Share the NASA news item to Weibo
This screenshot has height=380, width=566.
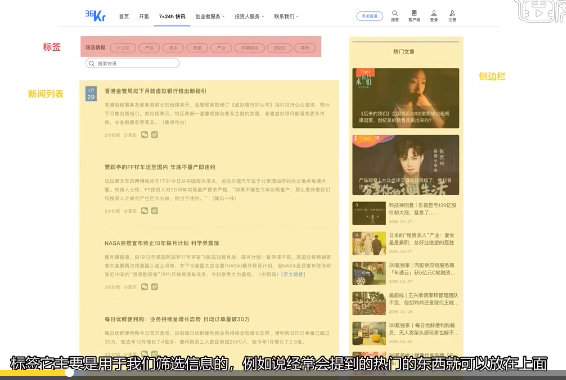coord(154,287)
